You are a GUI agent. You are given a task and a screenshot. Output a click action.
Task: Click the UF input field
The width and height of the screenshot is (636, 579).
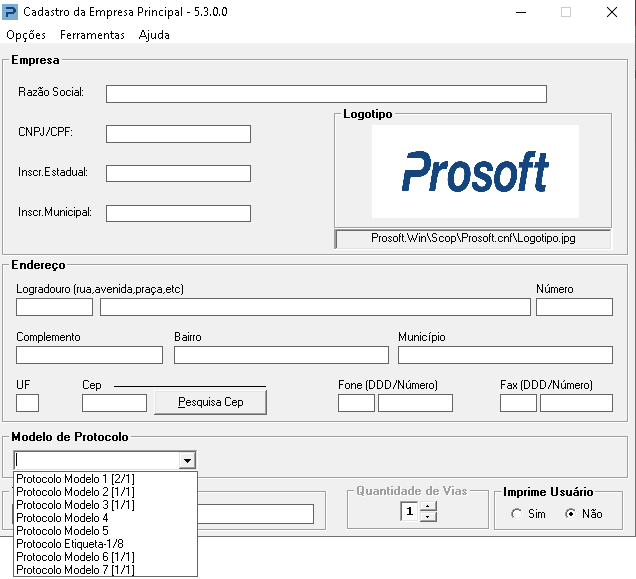(28, 403)
